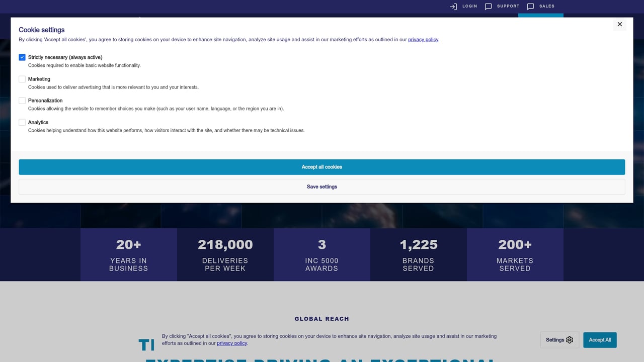Screen dimensions: 644x362
Task: Dismiss the Cookie settings dialog with X
Action: [619, 24]
